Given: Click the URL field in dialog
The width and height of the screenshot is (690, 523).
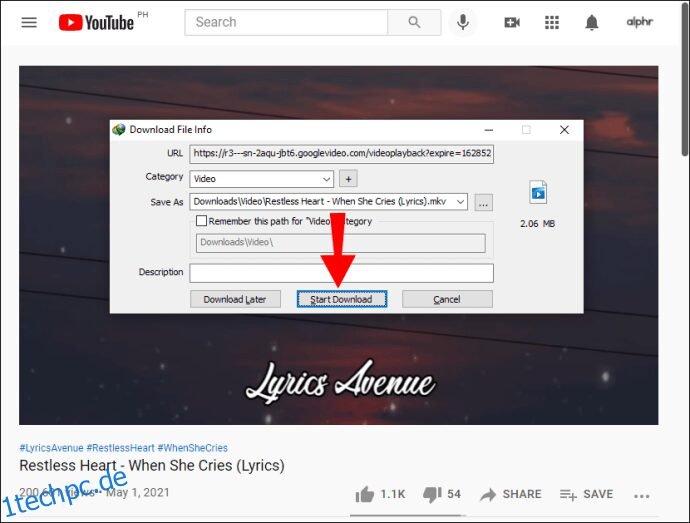Looking at the screenshot, I should tap(341, 154).
